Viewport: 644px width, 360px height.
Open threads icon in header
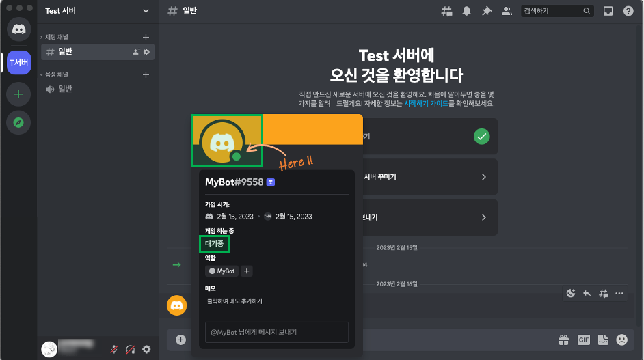click(x=446, y=11)
